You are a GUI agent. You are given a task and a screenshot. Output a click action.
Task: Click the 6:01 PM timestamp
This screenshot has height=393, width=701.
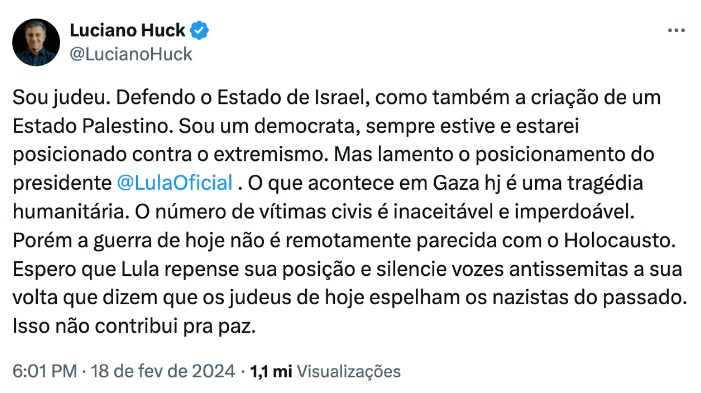(45, 371)
